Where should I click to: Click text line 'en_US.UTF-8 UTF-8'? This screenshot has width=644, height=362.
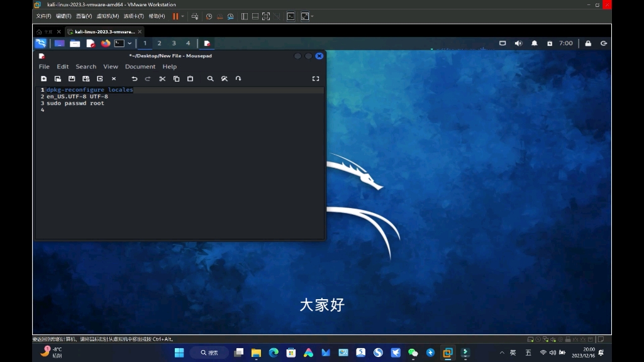[x=77, y=96]
